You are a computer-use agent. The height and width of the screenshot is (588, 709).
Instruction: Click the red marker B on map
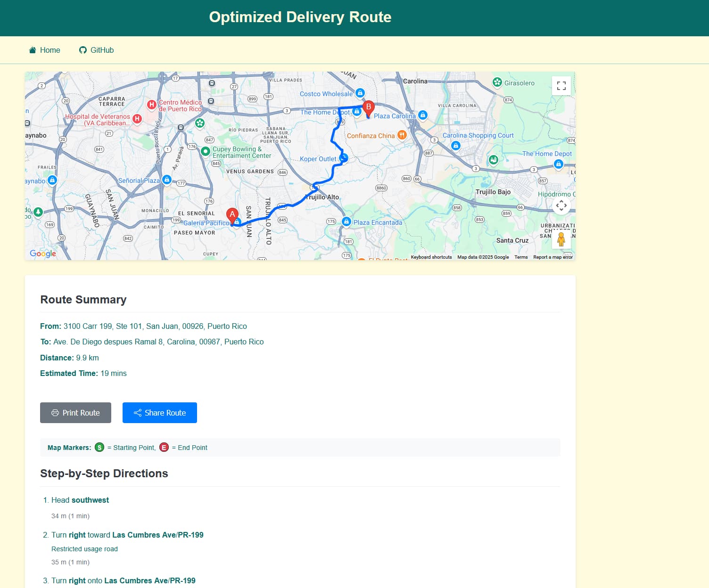click(x=368, y=108)
